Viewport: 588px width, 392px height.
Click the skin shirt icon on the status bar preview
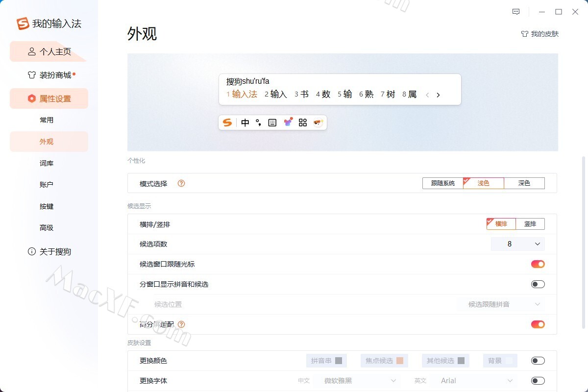coord(288,122)
